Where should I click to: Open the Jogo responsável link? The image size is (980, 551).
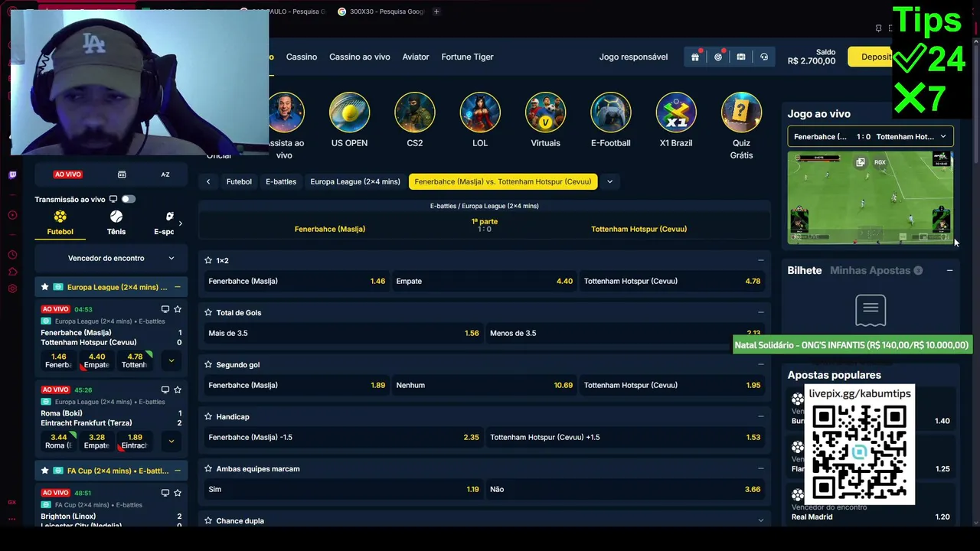[x=633, y=57]
